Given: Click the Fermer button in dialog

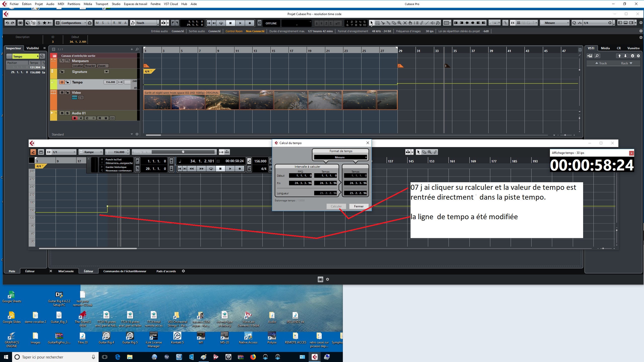Looking at the screenshot, I should [x=358, y=206].
